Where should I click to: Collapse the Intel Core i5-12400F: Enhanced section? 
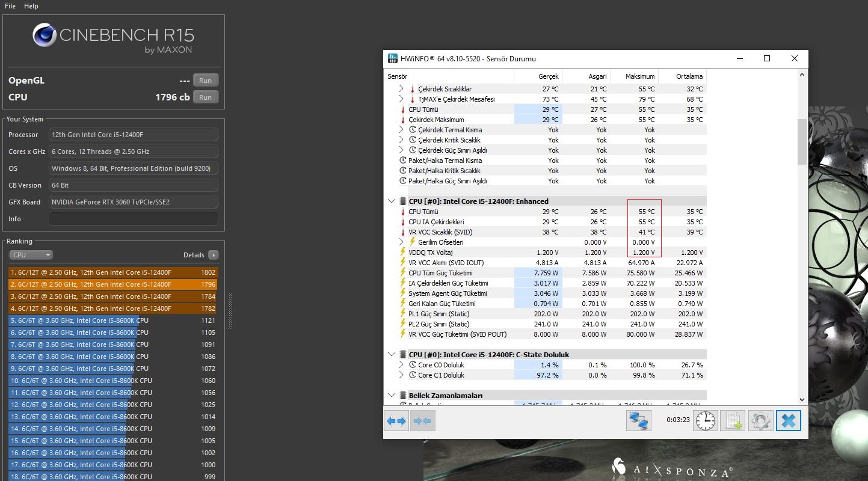(392, 201)
